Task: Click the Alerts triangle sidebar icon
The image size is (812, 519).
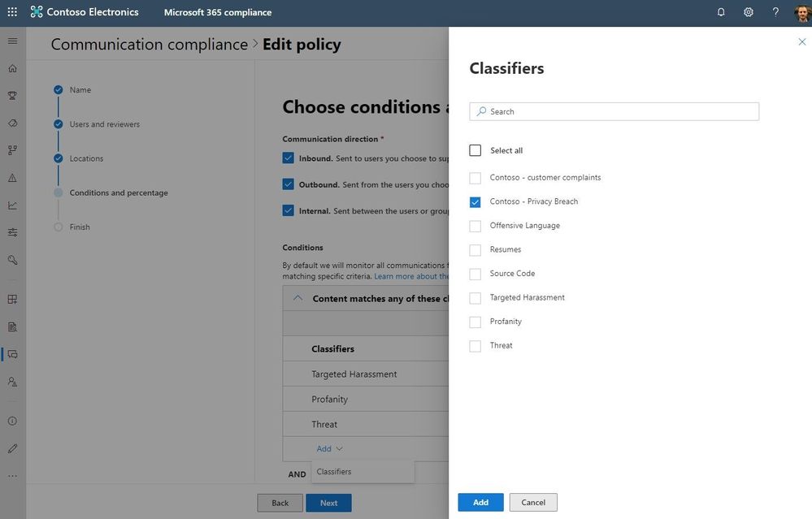Action: coord(12,178)
